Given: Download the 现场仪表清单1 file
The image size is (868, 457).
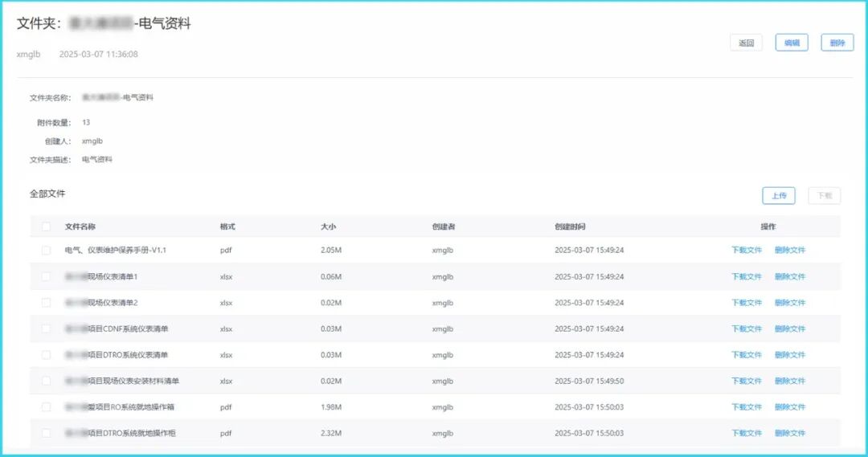Looking at the screenshot, I should (x=746, y=276).
